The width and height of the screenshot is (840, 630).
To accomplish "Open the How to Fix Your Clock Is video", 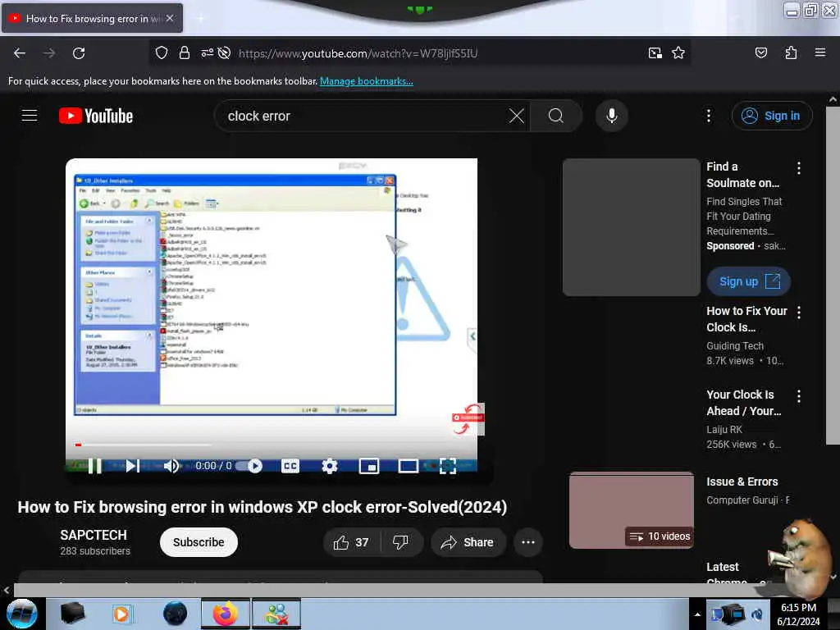I will (x=746, y=319).
